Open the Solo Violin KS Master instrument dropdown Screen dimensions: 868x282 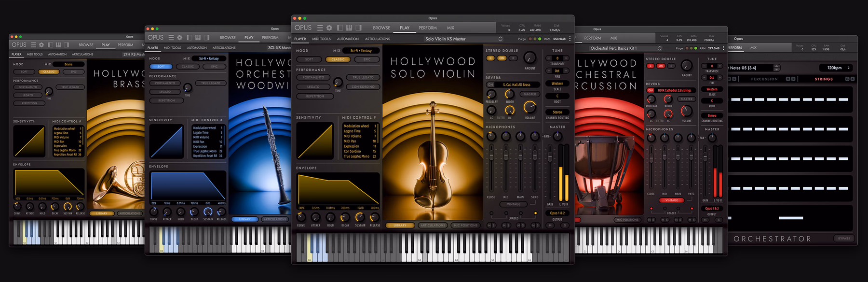tap(464, 39)
